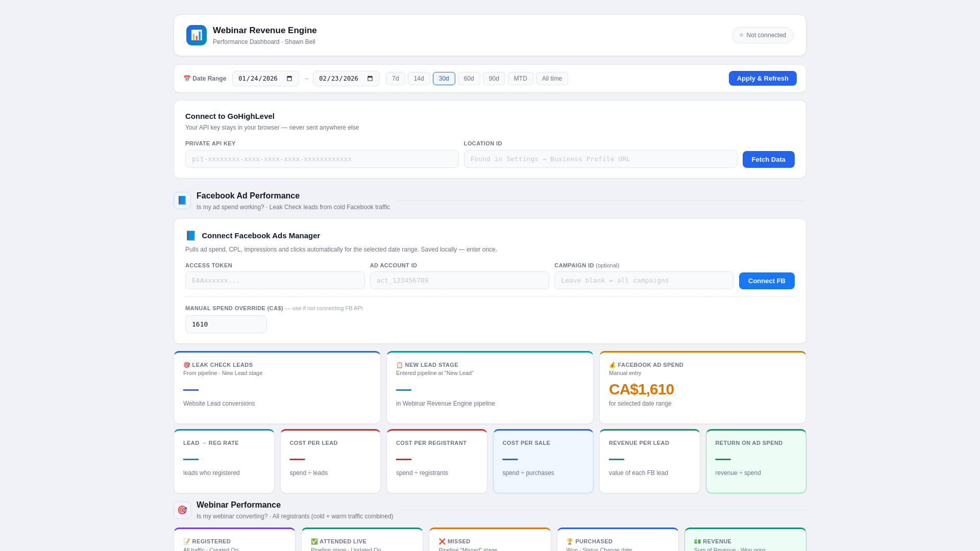Click the Webinar Performance target icon
This screenshot has height=551, width=980.
point(182,510)
